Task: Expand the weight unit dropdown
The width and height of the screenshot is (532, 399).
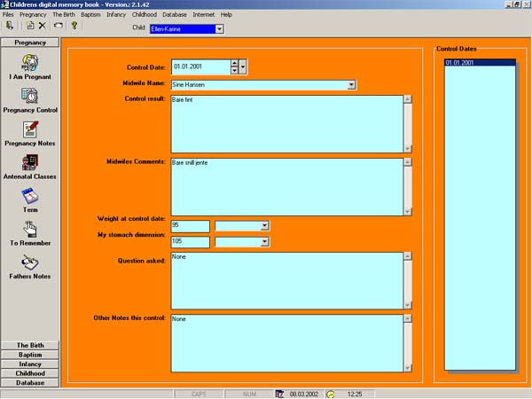Action: (264, 226)
